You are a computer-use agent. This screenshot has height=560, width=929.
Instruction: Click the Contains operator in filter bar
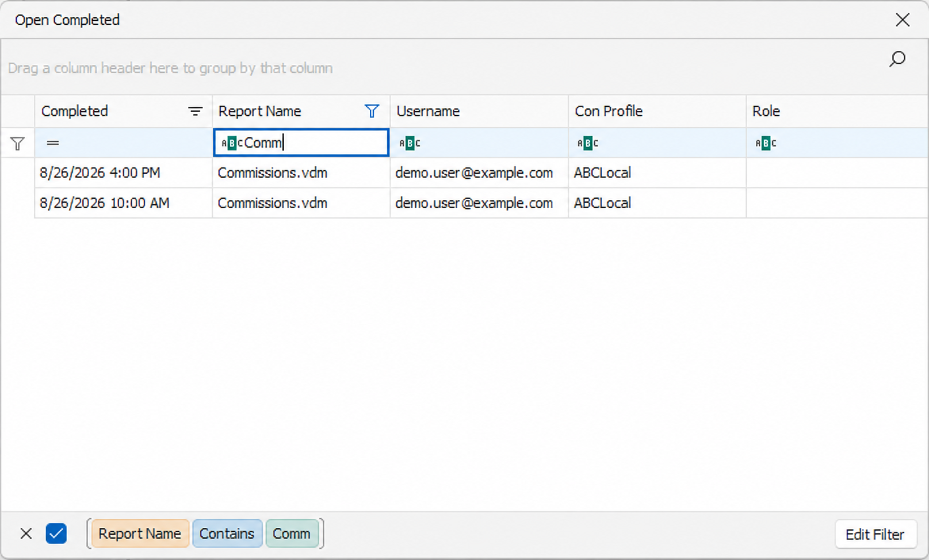coord(227,534)
